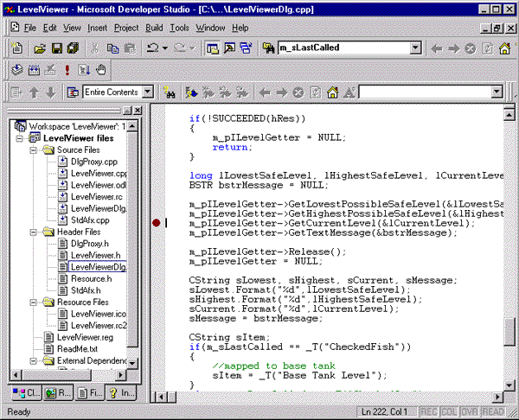Click the Open file folder icon

[40, 48]
